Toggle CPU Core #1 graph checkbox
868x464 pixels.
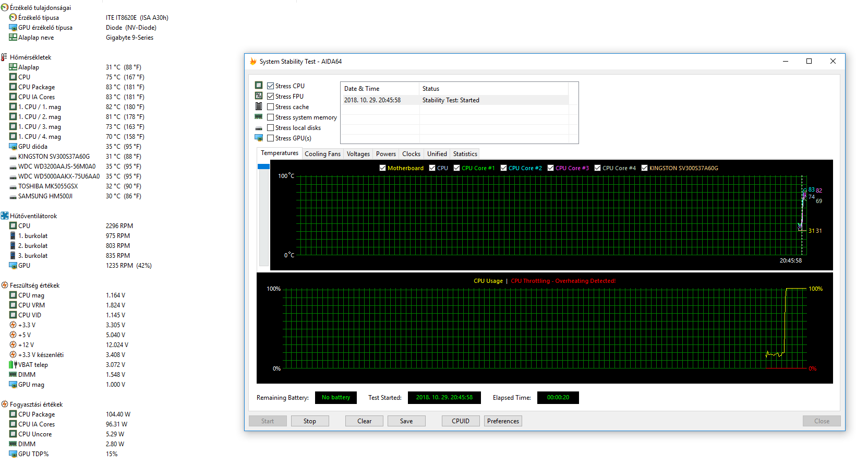coord(456,168)
